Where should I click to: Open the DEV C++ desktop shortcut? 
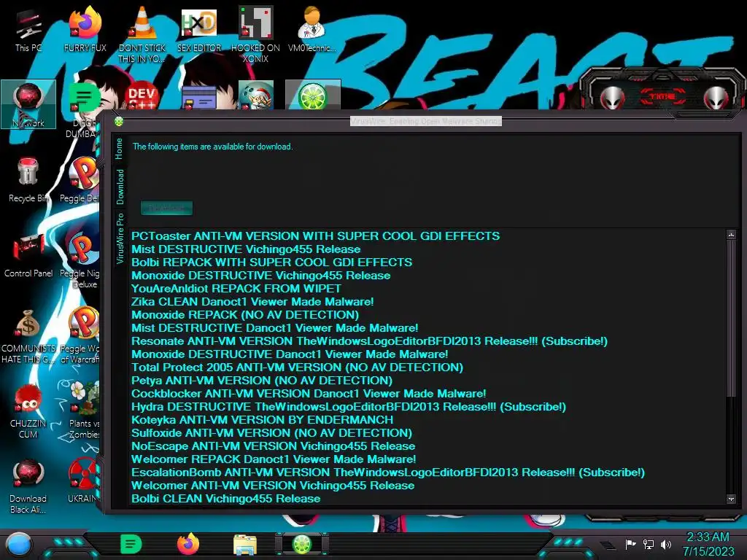click(142, 96)
